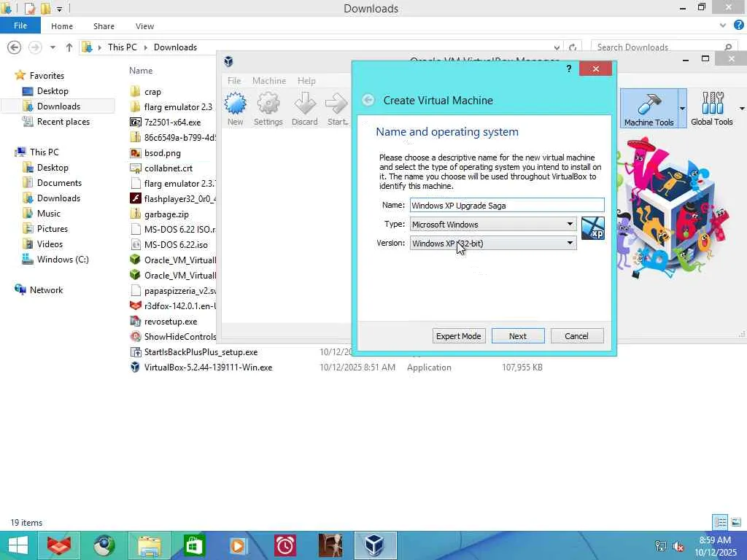This screenshot has width=747, height=560.
Task: Open Global Tools in VirtualBox Manager
Action: point(712,109)
